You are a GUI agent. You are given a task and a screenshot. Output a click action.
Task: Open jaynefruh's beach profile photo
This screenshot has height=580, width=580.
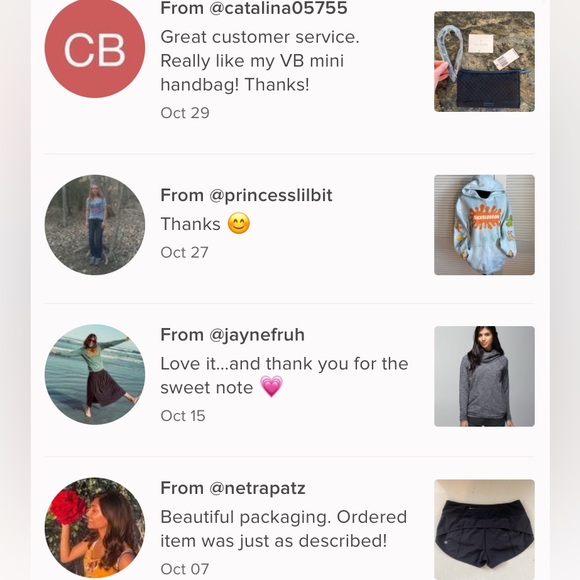click(95, 374)
